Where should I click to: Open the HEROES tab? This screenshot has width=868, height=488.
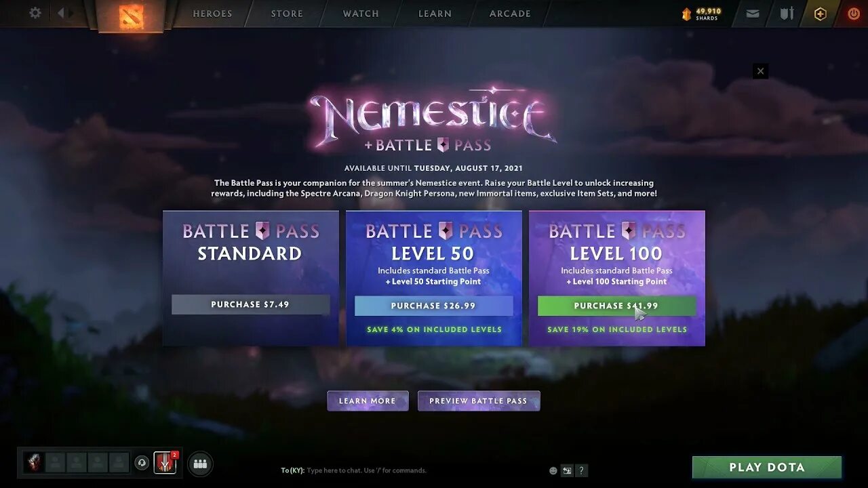pos(212,14)
